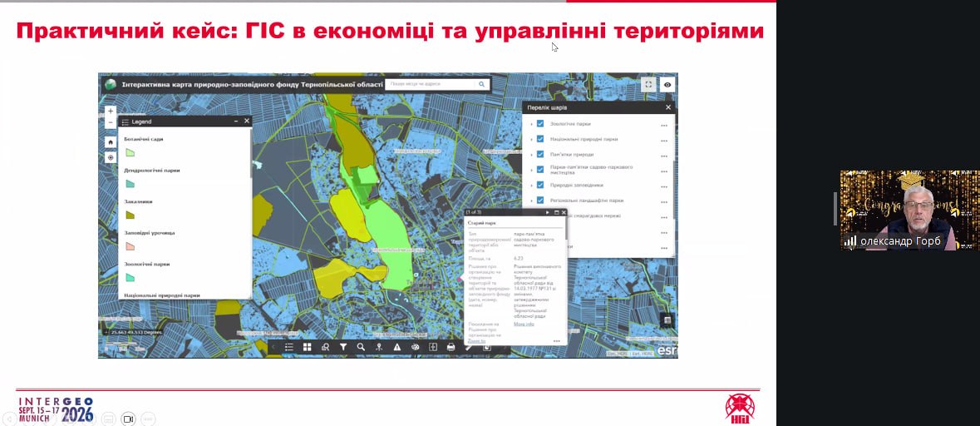
Task: Zoom in on the map with plus button
Action: click(111, 111)
